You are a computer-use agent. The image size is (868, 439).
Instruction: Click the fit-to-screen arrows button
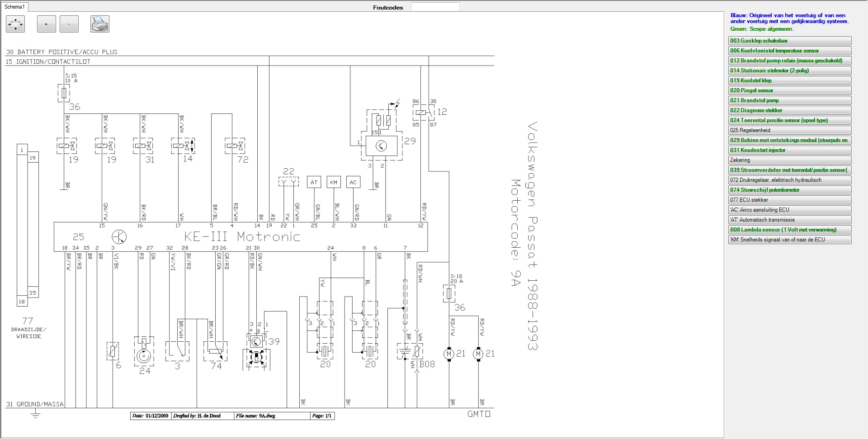(15, 24)
